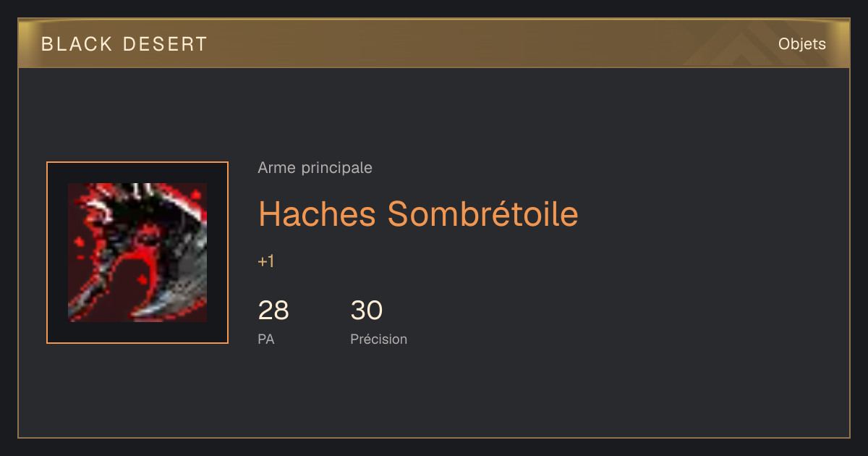Click the PA stat label

click(265, 339)
